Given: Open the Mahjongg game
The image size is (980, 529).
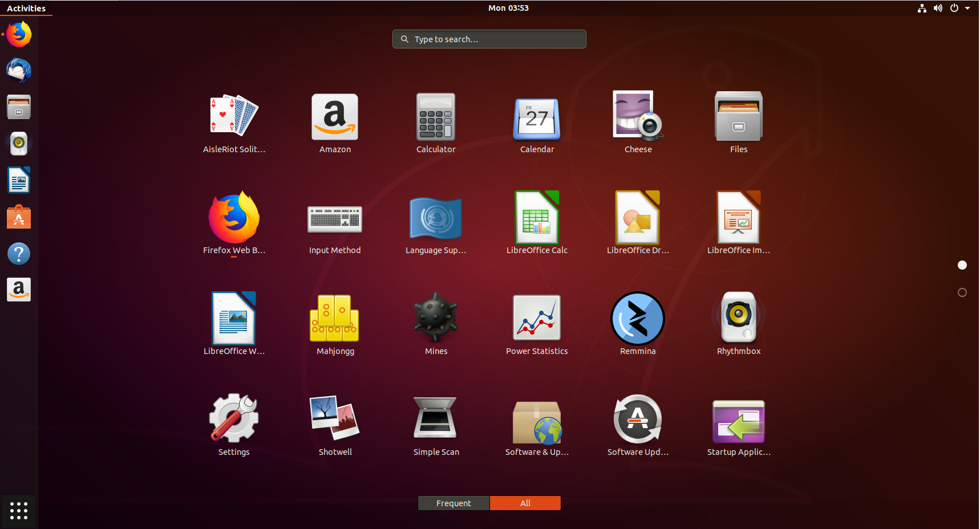Looking at the screenshot, I should pos(335,318).
